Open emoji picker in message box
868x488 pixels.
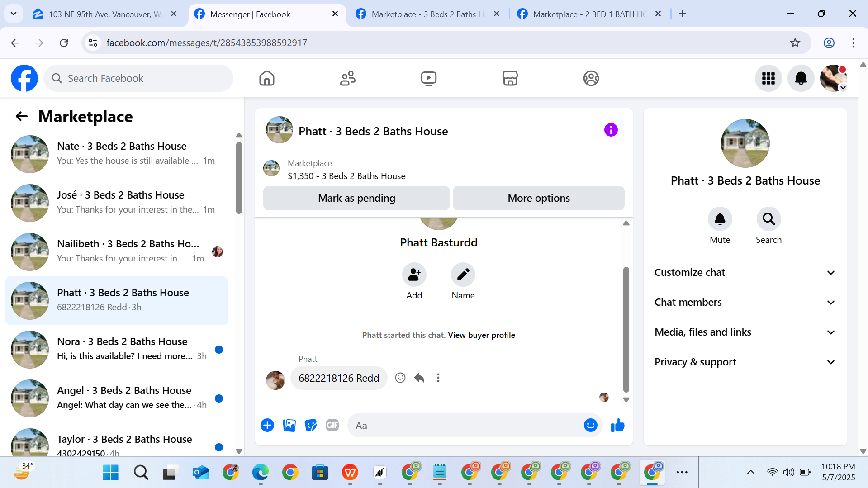591,425
